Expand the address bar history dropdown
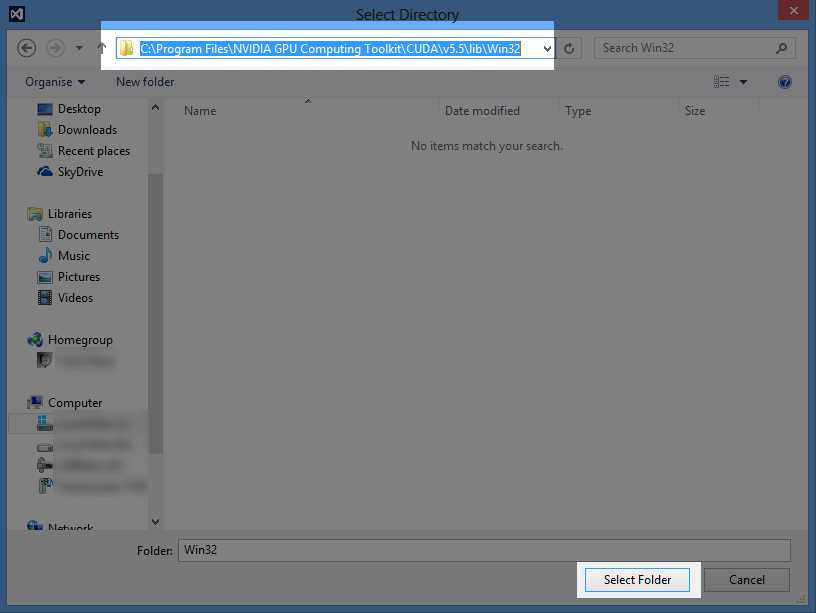Image resolution: width=816 pixels, height=613 pixels. tap(547, 49)
